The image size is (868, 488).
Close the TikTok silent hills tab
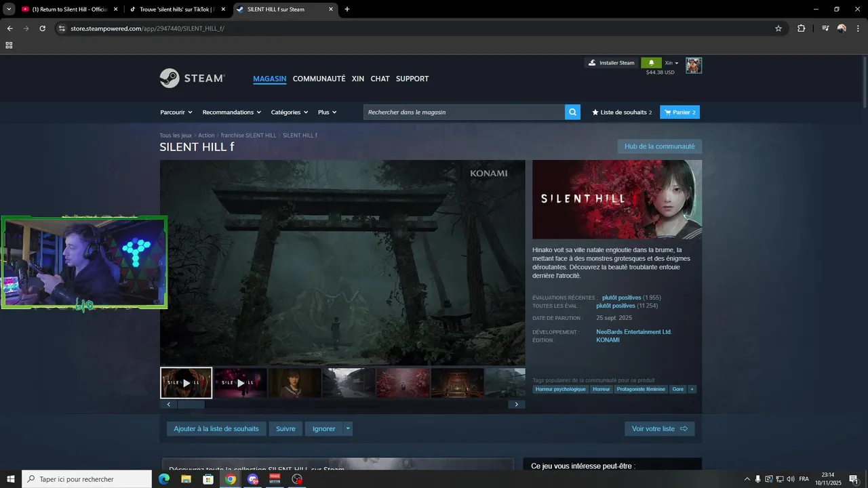[223, 9]
